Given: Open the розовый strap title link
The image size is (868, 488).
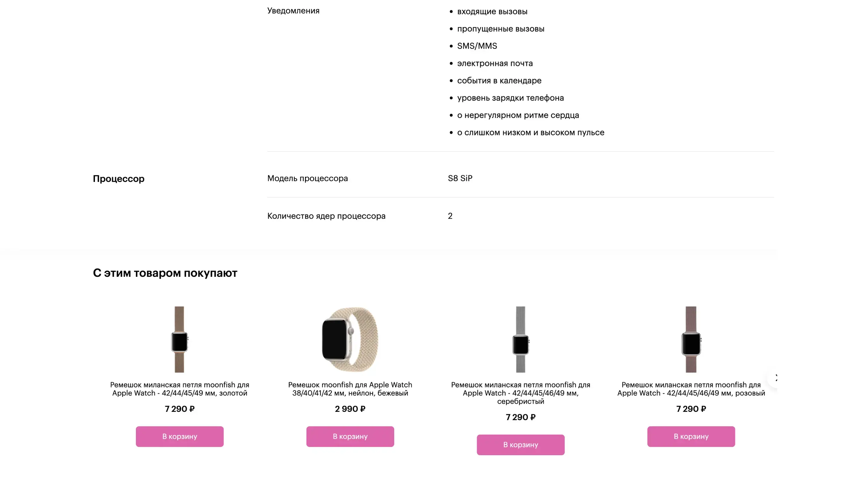Looking at the screenshot, I should coord(691,389).
